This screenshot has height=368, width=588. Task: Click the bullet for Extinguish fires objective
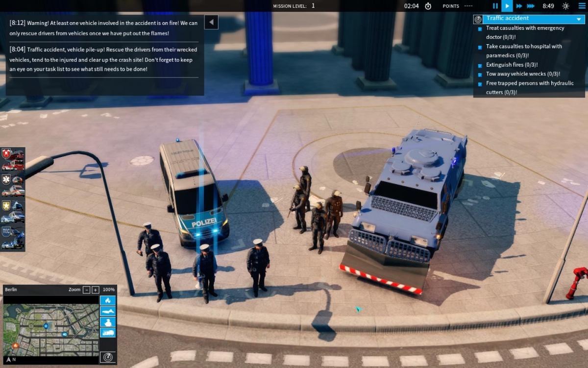click(480, 65)
